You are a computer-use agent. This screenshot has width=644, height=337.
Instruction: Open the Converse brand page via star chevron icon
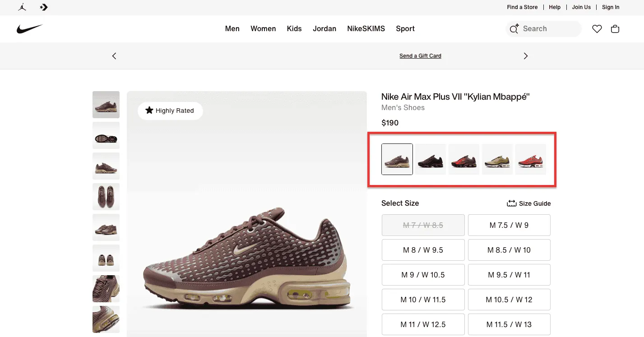coord(43,7)
